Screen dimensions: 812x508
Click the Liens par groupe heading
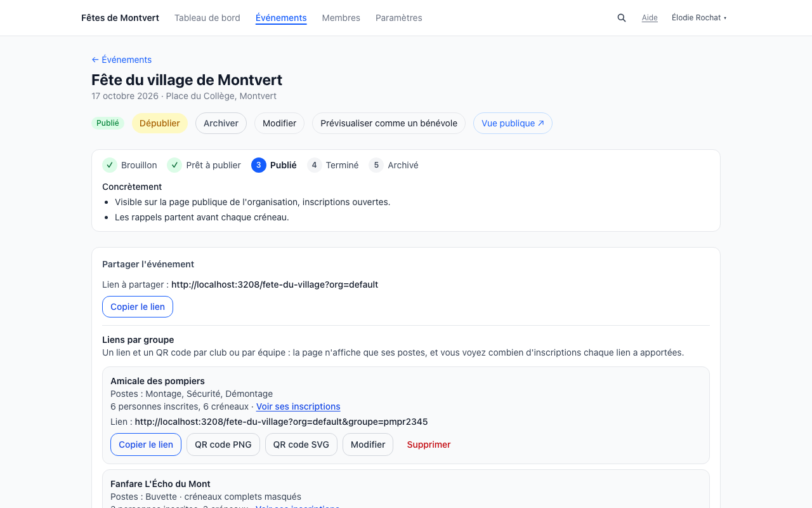(x=138, y=340)
